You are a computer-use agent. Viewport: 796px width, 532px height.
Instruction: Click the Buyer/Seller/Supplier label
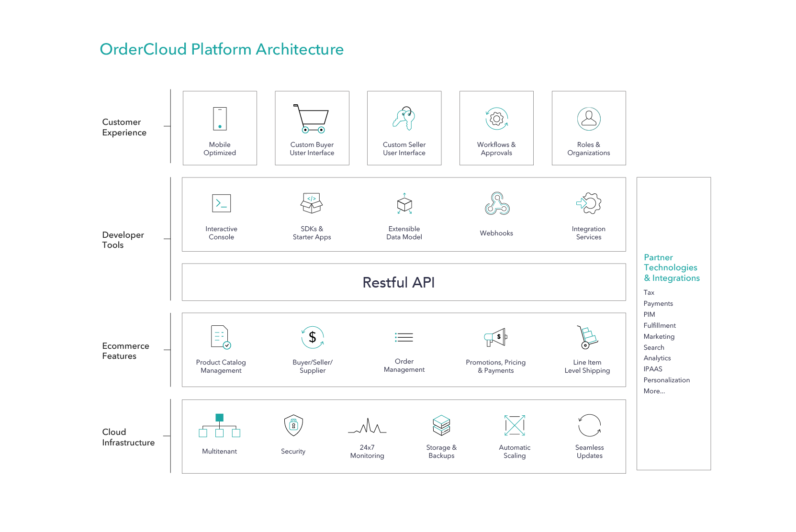(x=313, y=366)
